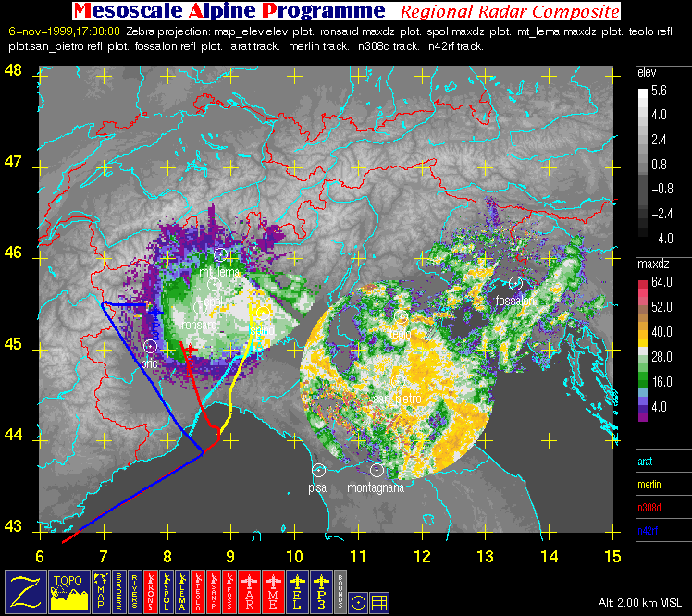
Task: Toggle the TOPO topography layer icon
Action: [69, 591]
